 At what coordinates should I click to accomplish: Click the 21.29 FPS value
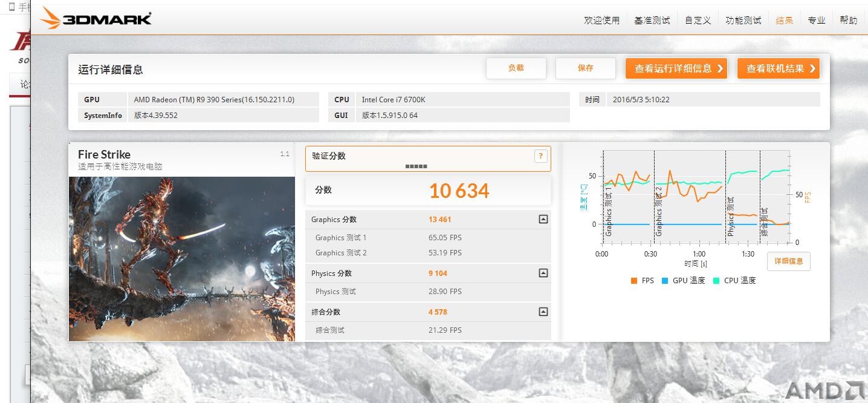445,330
